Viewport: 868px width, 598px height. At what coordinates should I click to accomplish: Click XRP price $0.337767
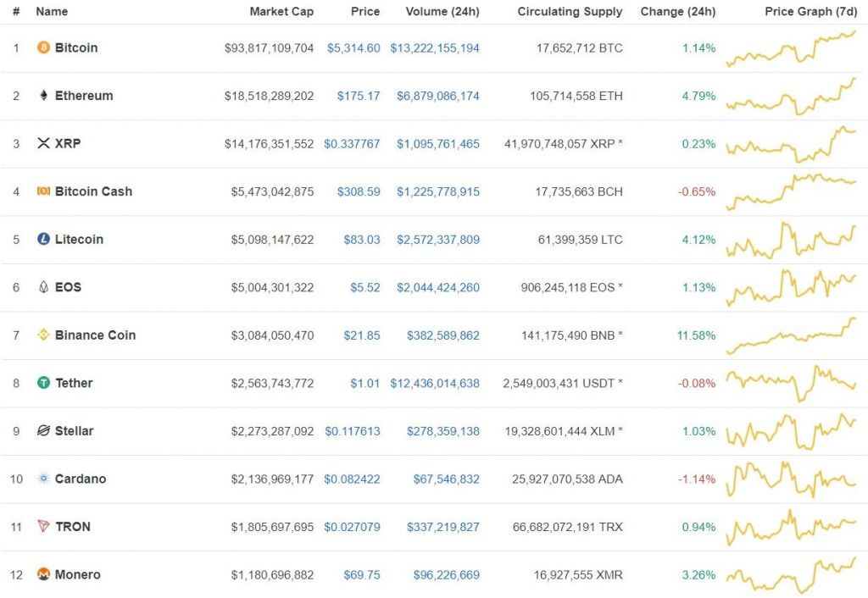click(352, 144)
